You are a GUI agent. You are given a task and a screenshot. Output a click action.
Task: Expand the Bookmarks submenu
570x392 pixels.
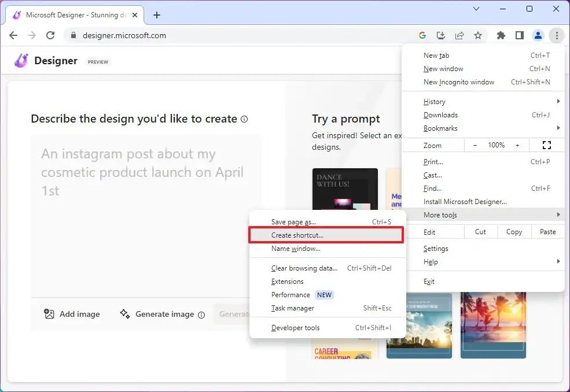pyautogui.click(x=441, y=128)
